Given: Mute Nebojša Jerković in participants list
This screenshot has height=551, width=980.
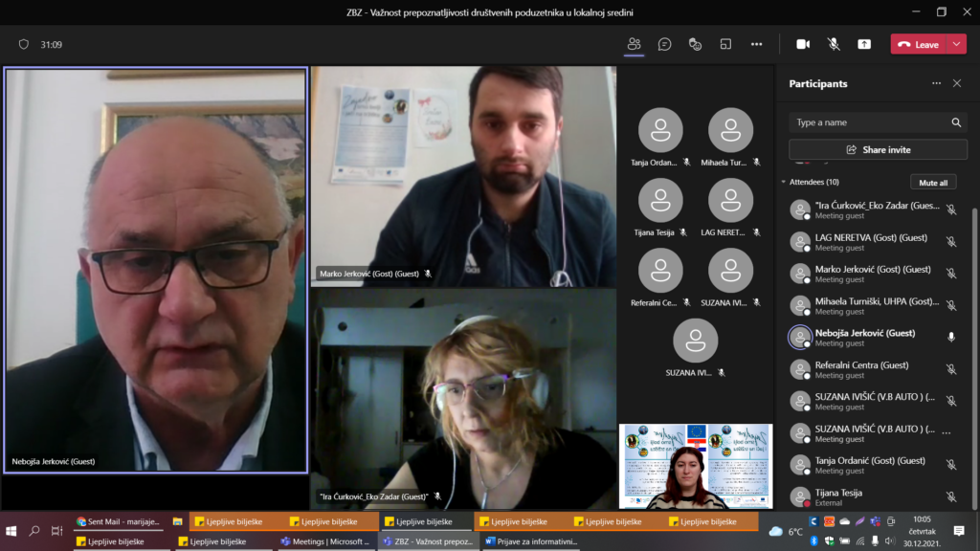Looking at the screenshot, I should tap(950, 337).
